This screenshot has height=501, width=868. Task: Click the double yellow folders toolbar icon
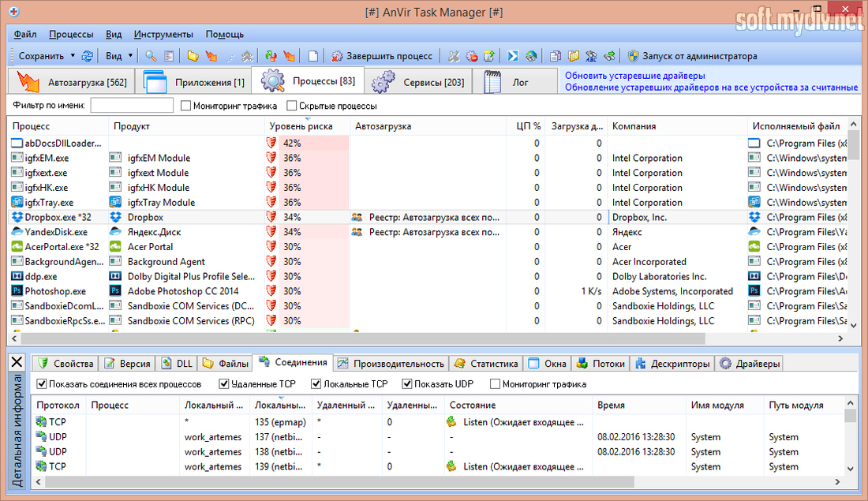coord(574,56)
